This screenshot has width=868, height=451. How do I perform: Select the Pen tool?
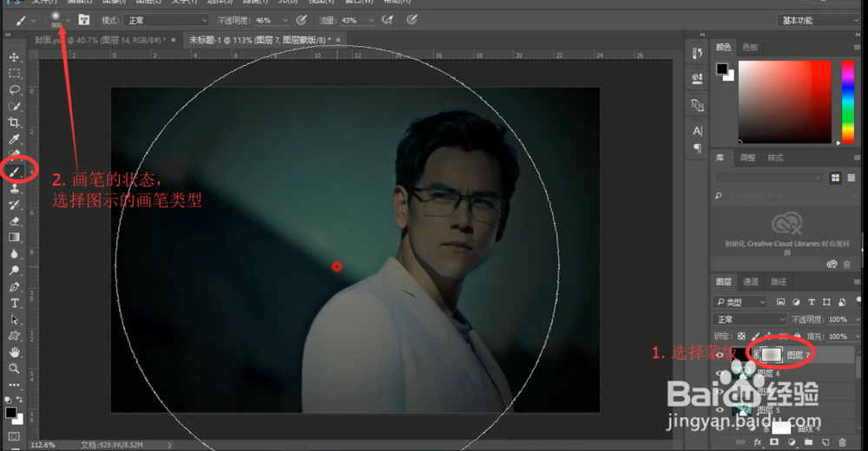click(15, 287)
